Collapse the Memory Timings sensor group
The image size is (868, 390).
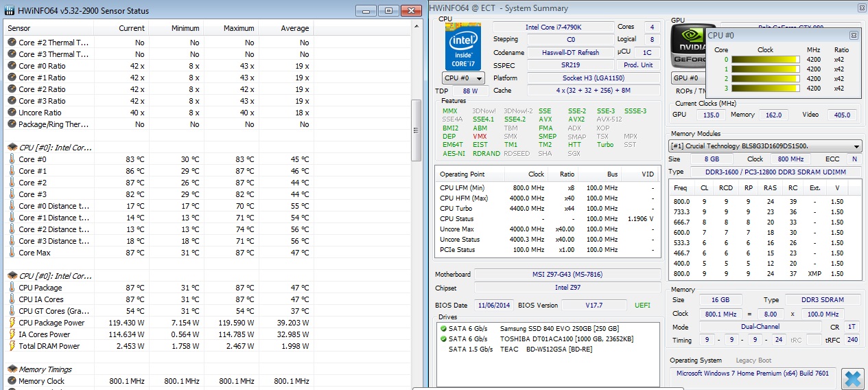(12, 369)
